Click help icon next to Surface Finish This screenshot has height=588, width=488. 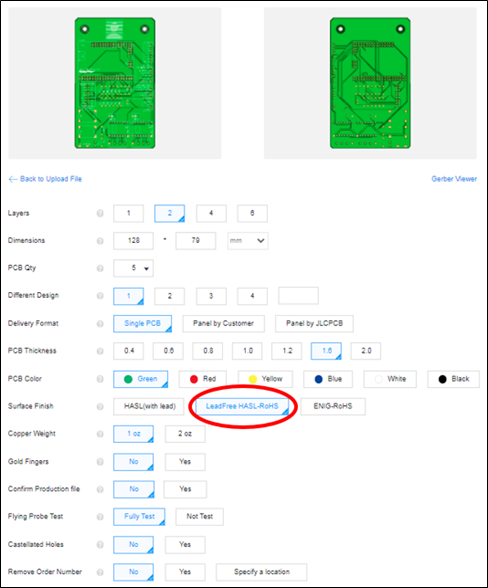click(100, 406)
